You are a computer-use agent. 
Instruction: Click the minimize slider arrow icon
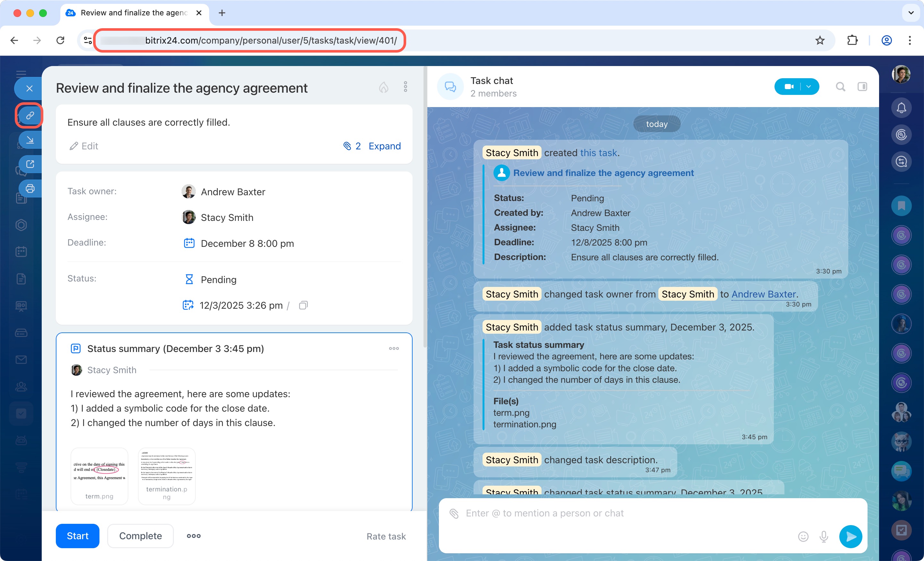click(x=30, y=140)
